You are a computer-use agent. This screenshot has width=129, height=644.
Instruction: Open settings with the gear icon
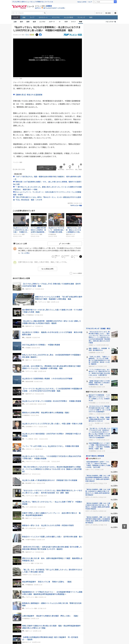point(115,13)
